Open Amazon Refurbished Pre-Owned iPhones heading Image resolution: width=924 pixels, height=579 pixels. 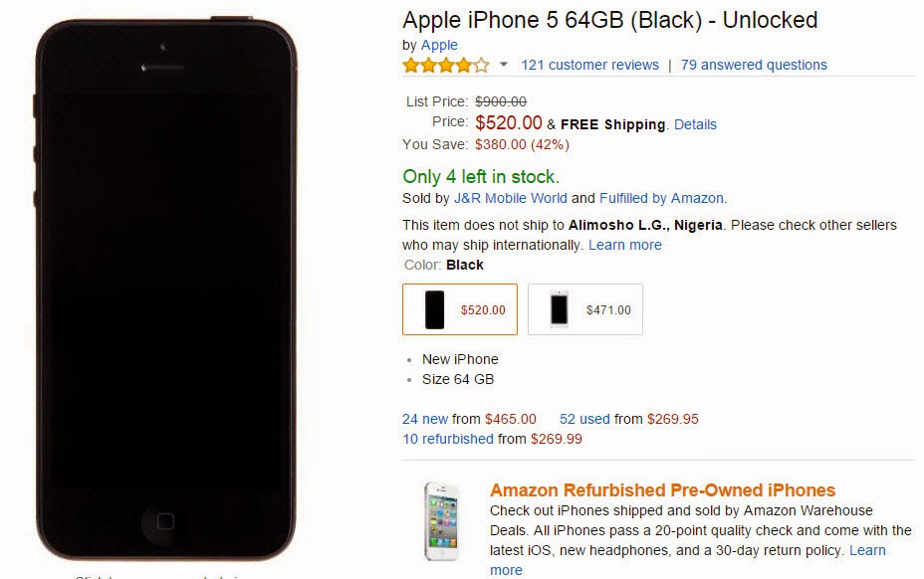[662, 490]
